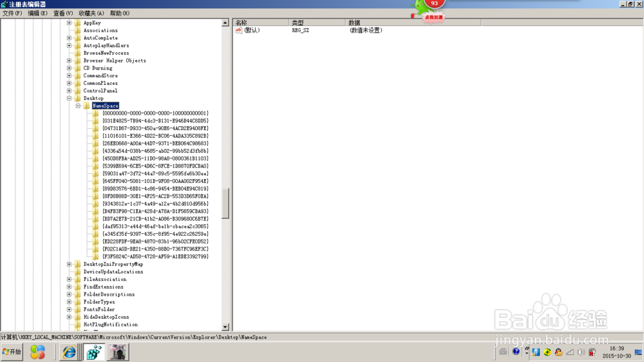Click the power plug tray icon with red X
The image size is (644, 362).
[592, 352]
